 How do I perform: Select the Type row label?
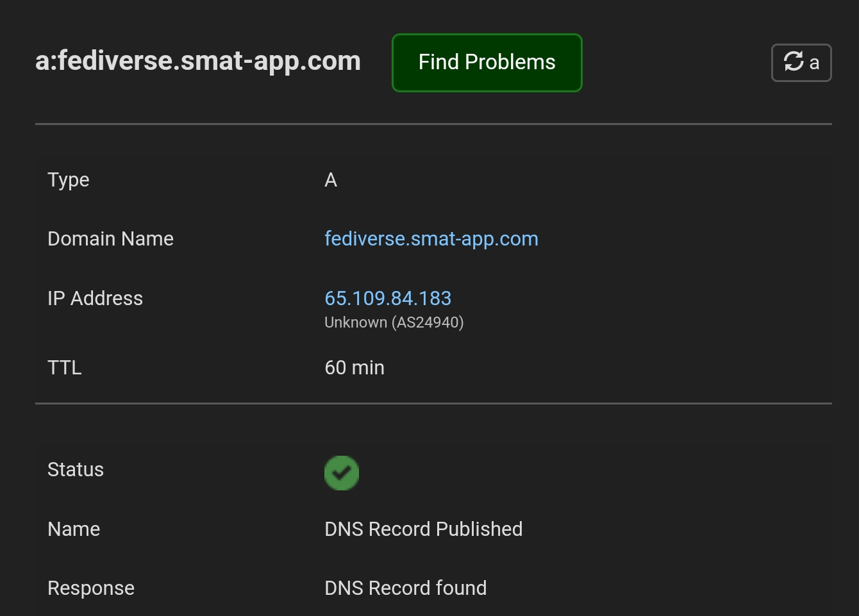click(x=69, y=180)
